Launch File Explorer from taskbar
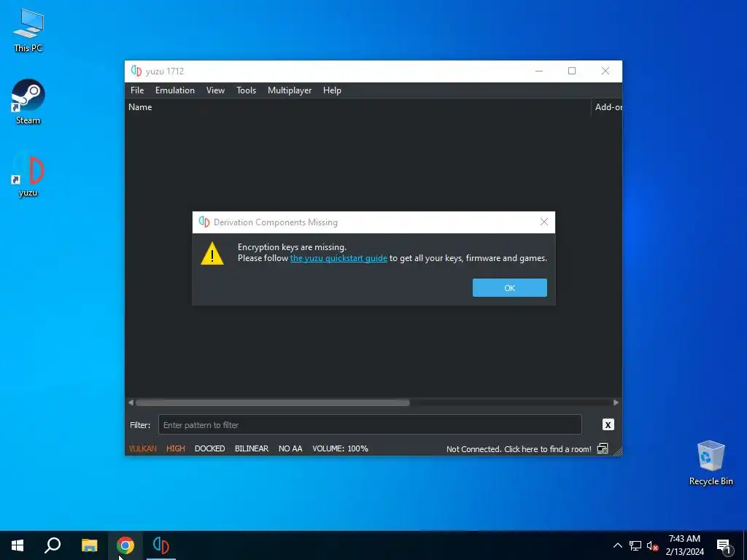The width and height of the screenshot is (747, 560). (89, 545)
